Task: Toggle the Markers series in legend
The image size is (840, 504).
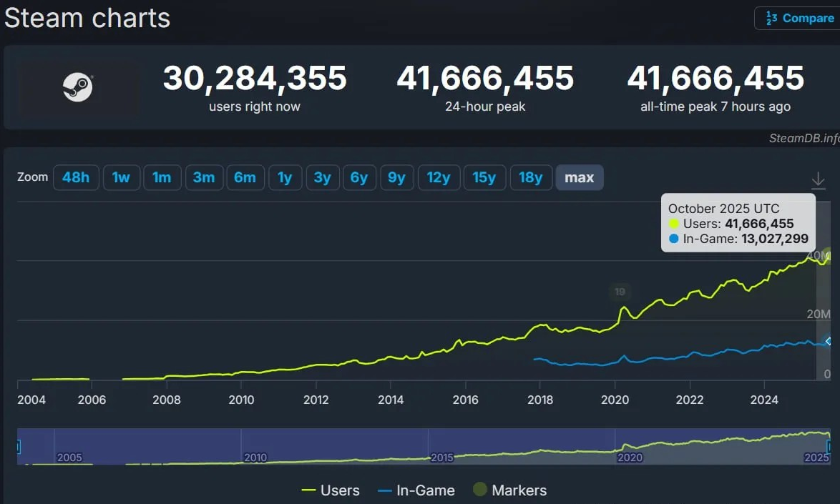Action: [x=509, y=490]
